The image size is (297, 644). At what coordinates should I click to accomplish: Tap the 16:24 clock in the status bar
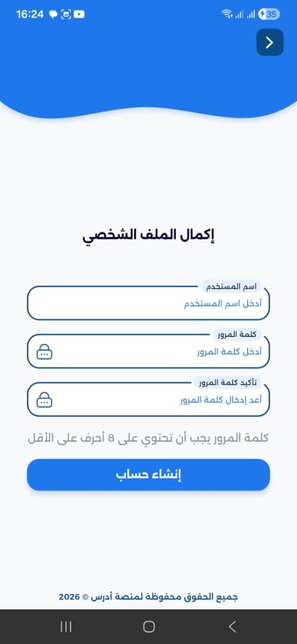(x=30, y=14)
